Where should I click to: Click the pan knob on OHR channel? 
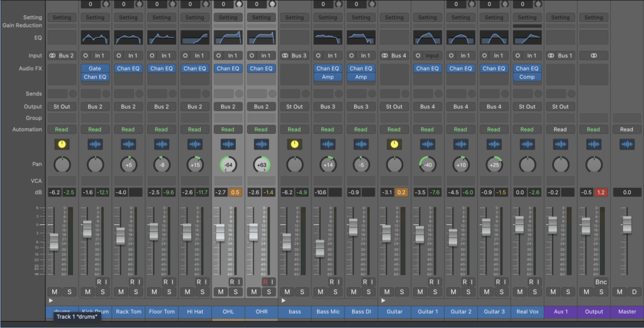261,165
